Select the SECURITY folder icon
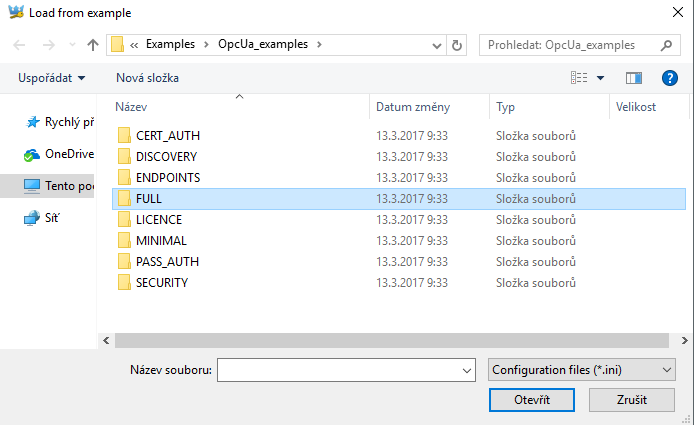The image size is (694, 425). tap(124, 282)
